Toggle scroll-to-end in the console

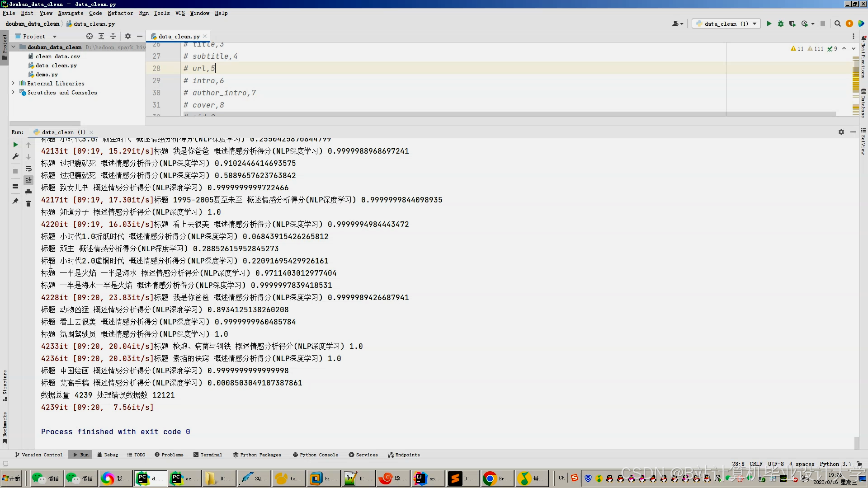pyautogui.click(x=28, y=179)
